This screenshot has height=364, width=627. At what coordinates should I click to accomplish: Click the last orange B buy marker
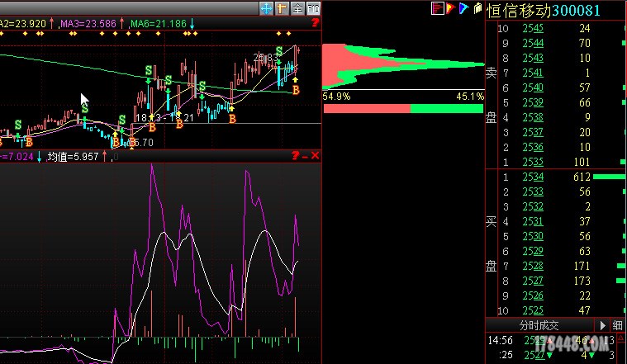pyautogui.click(x=295, y=89)
